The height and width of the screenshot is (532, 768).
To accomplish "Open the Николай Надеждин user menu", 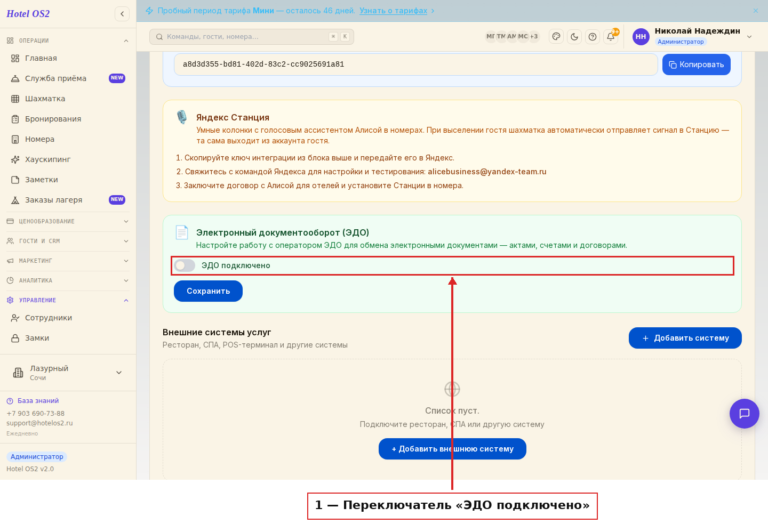I will 693,36.
